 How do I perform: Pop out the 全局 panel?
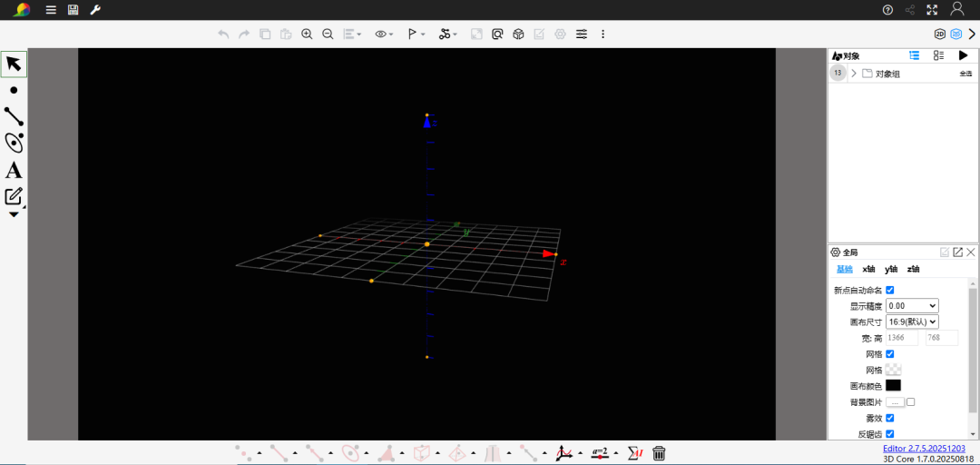(x=957, y=252)
